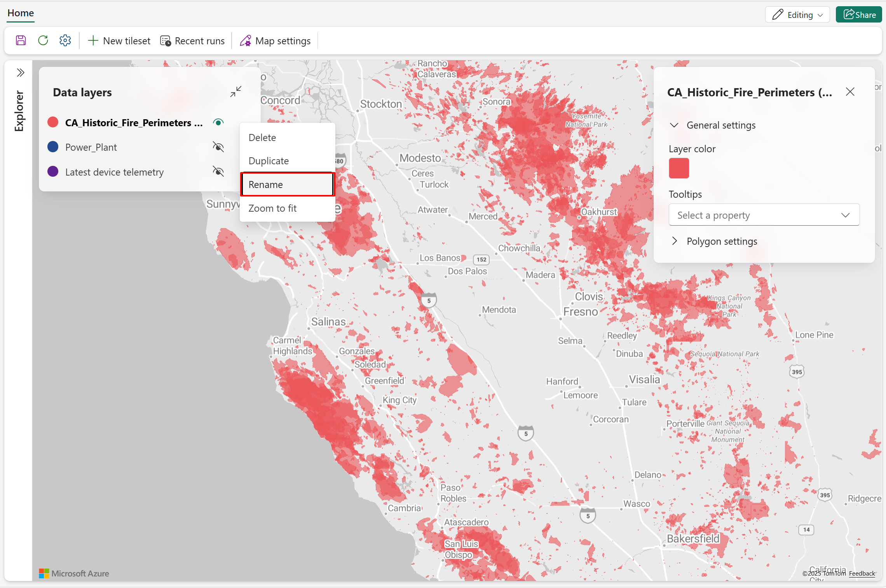Viewport: 886px width, 588px height.
Task: Click the Save icon in toolbar
Action: [21, 40]
